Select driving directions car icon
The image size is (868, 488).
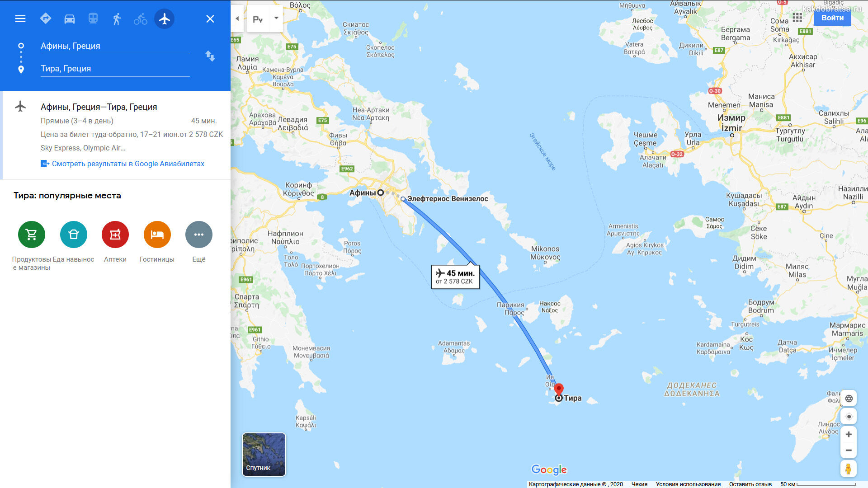(70, 19)
